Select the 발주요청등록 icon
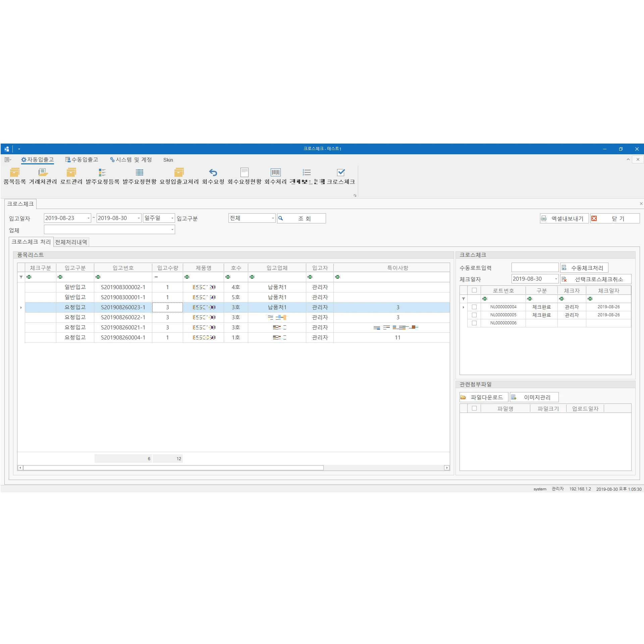The width and height of the screenshot is (644, 644). coord(102,173)
